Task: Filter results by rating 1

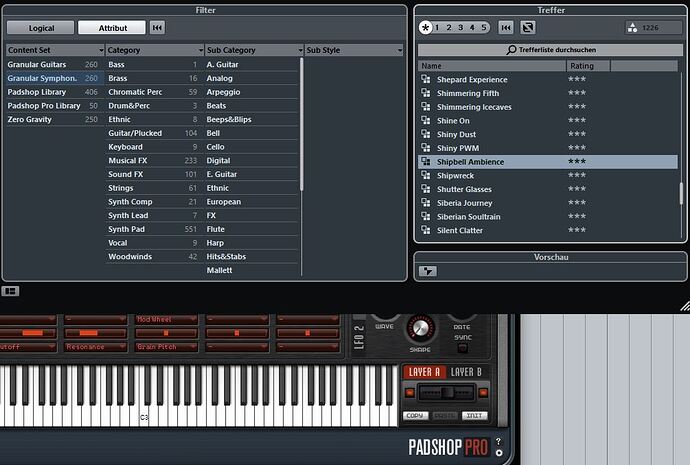Action: [x=437, y=28]
